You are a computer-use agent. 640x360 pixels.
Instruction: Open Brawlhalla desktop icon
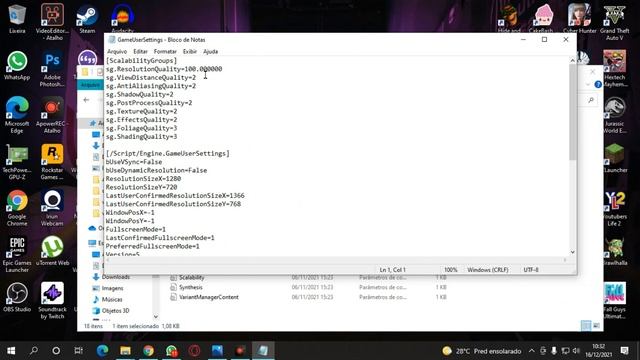click(614, 251)
